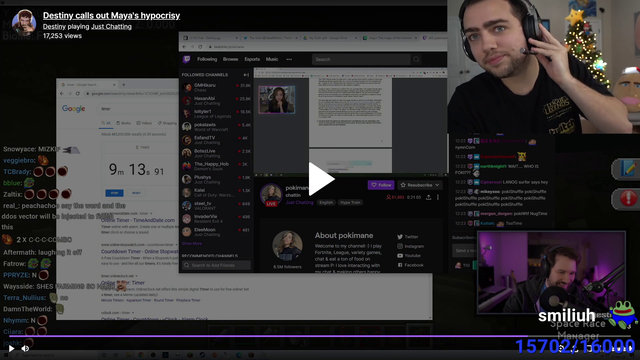Click pokimane's LIVE avatar
Image resolution: width=640 pixels, height=360 pixels.
tap(271, 195)
